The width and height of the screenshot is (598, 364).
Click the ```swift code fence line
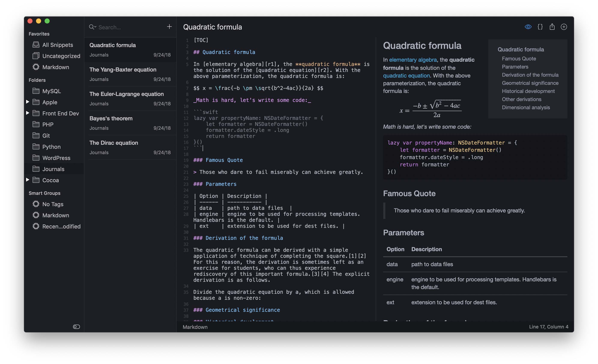(x=206, y=112)
